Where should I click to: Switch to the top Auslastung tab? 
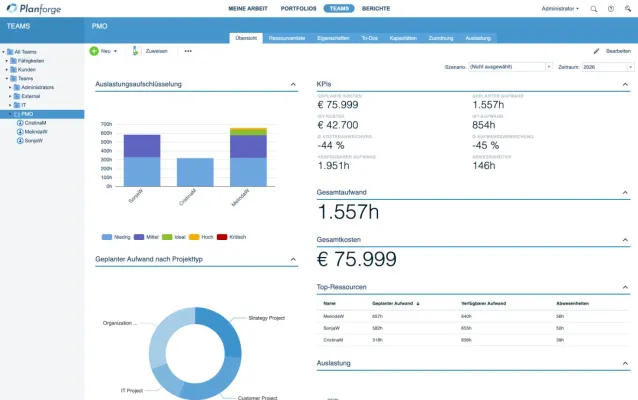click(x=478, y=38)
